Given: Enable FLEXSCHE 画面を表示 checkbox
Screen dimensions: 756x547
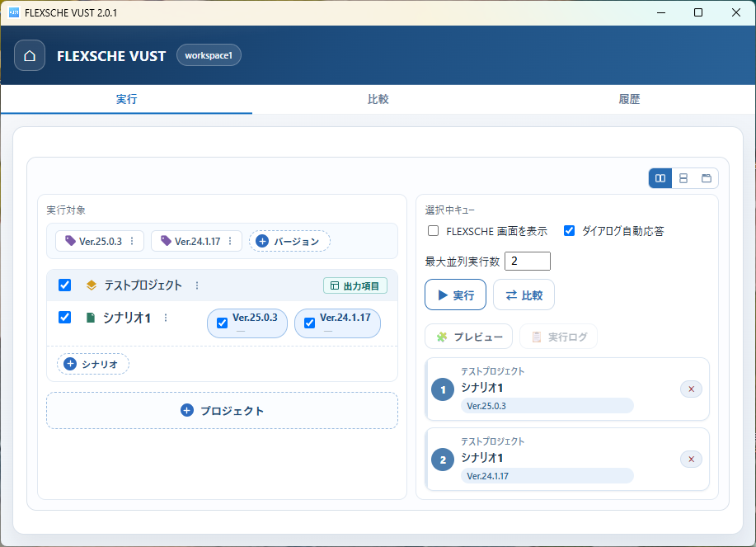Looking at the screenshot, I should click(433, 230).
